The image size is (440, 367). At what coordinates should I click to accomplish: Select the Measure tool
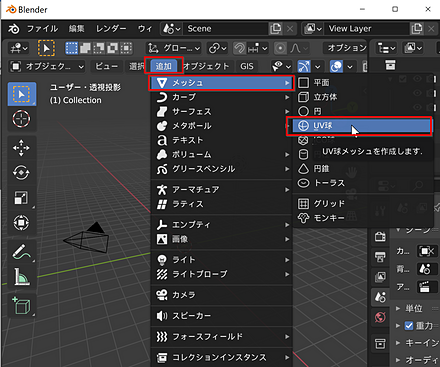(x=21, y=277)
